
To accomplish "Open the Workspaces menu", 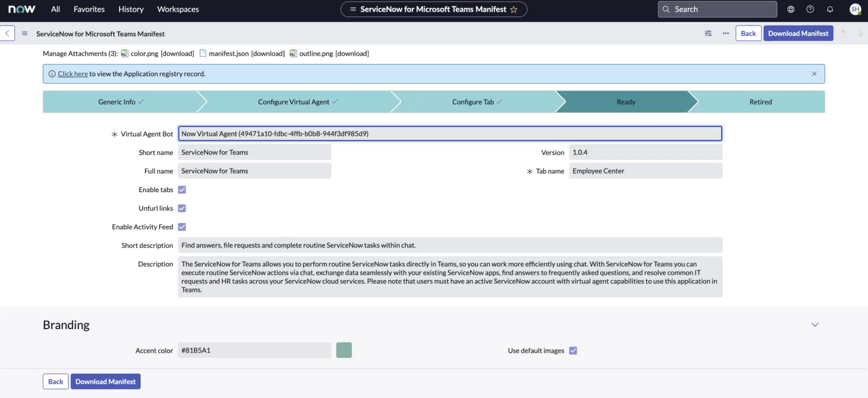I will point(178,9).
